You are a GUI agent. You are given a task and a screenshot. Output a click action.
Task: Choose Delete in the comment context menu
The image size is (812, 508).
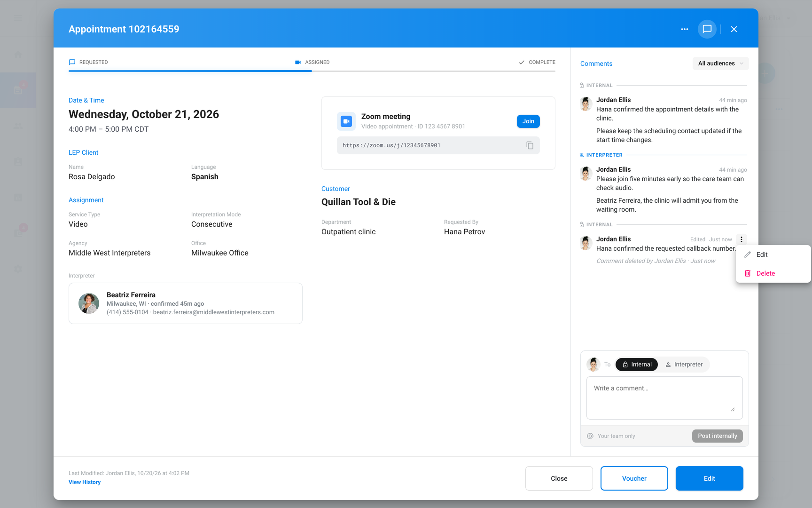[773, 273]
